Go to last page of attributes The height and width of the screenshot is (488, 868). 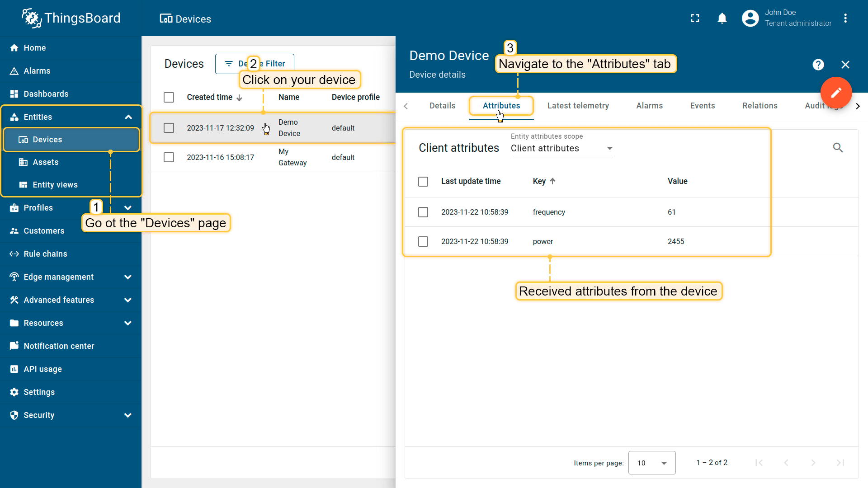click(840, 463)
